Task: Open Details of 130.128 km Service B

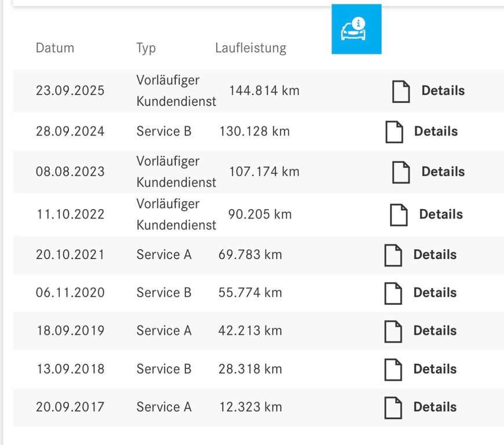Action: click(x=436, y=132)
